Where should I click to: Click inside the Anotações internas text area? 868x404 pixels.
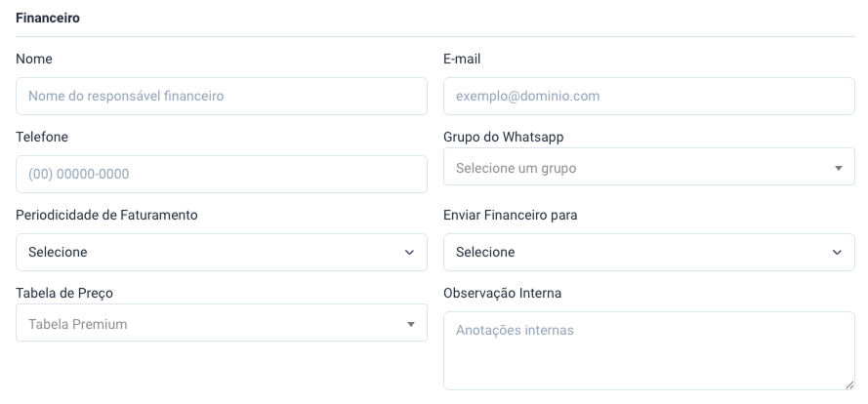click(x=649, y=349)
